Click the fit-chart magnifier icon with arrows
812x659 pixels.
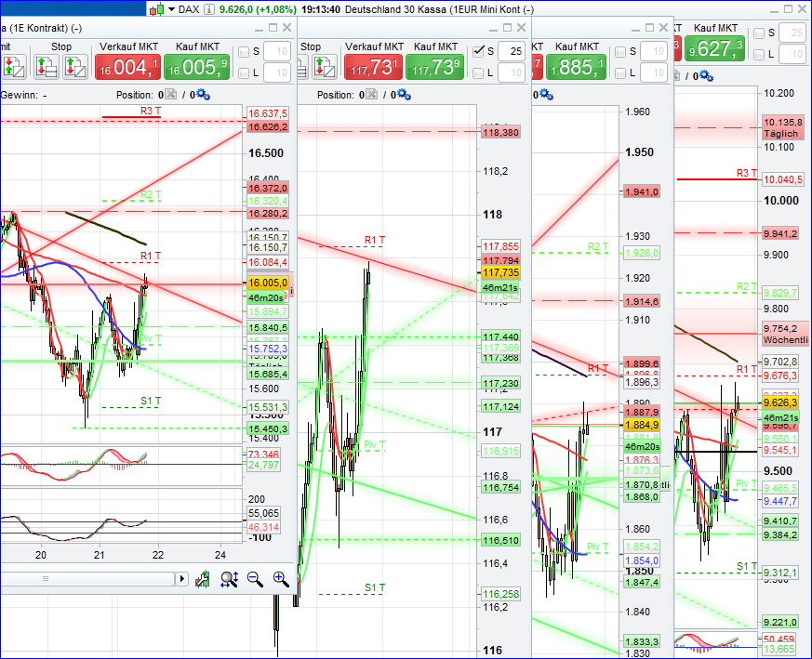coord(229,578)
